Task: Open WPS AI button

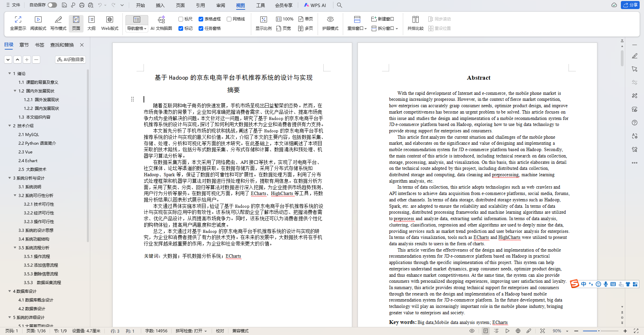Action: click(x=315, y=5)
